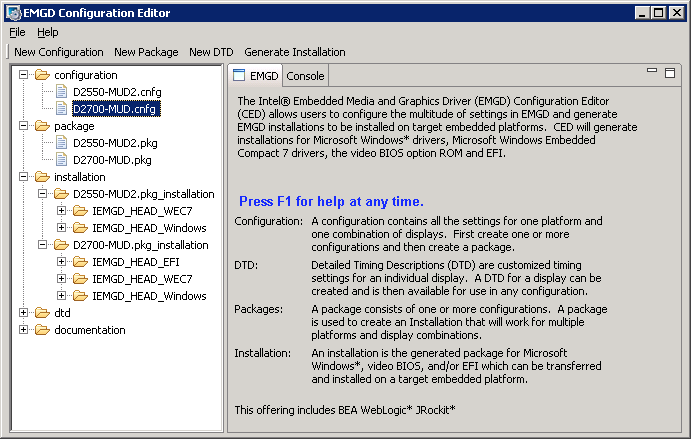Image resolution: width=691 pixels, height=439 pixels.
Task: Select the documentation tree label
Action: (90, 330)
